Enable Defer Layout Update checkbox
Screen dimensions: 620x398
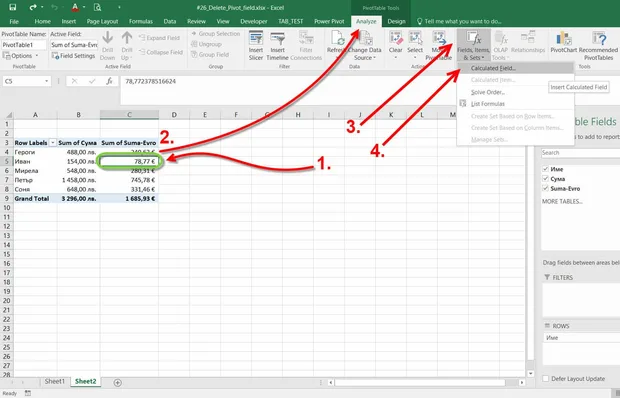[x=545, y=378]
